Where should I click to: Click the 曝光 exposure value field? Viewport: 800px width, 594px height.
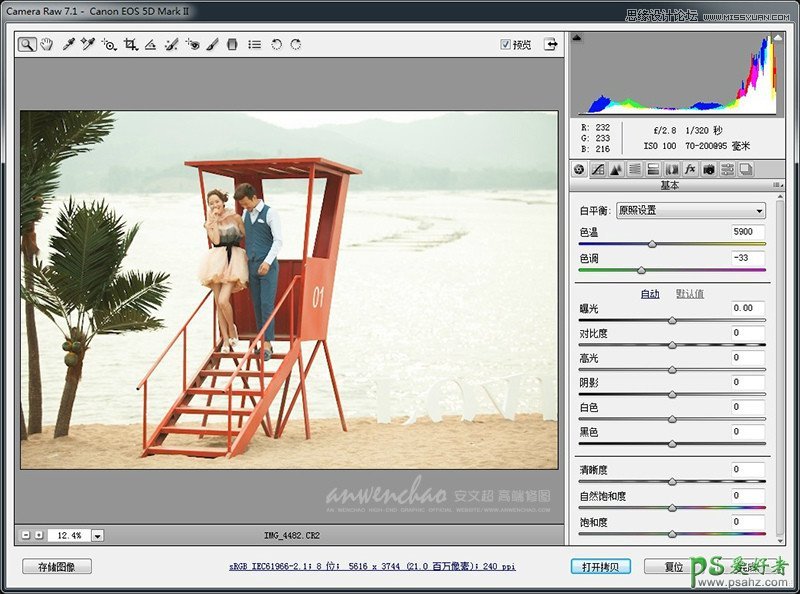pos(748,308)
